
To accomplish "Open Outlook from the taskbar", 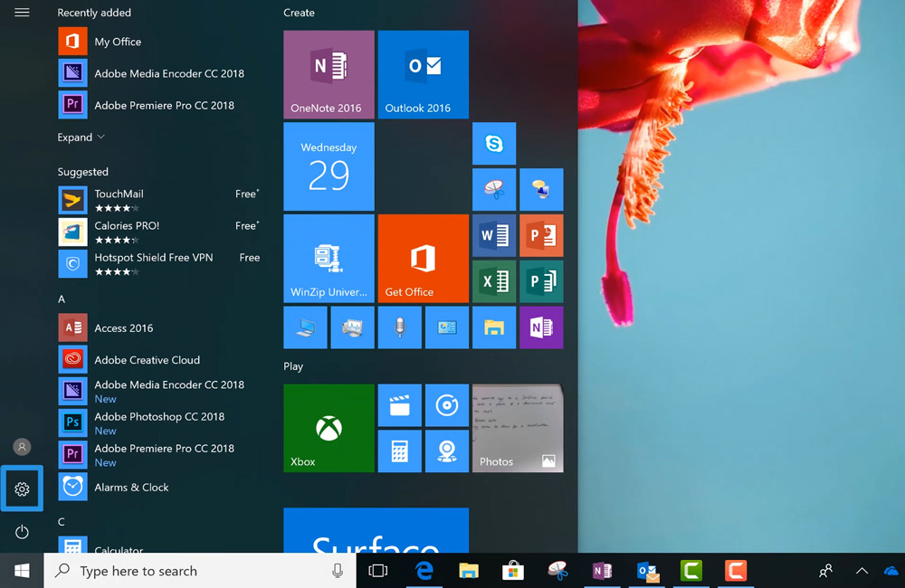I will [647, 571].
